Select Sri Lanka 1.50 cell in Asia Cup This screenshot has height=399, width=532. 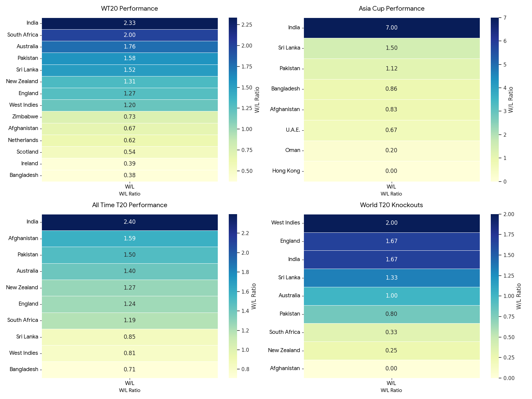point(392,48)
